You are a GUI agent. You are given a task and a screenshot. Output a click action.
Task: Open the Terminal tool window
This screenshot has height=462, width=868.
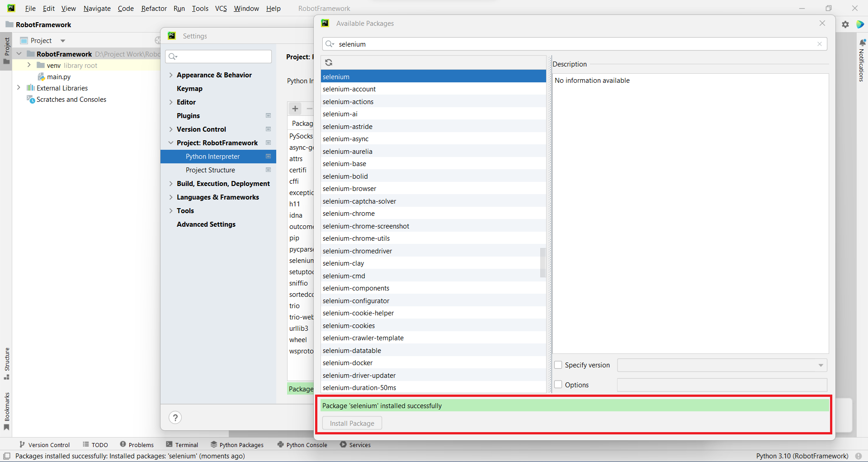182,445
